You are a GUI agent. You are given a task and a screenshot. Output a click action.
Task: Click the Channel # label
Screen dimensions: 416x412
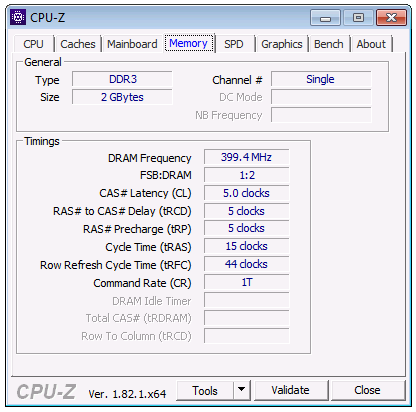[x=237, y=80]
